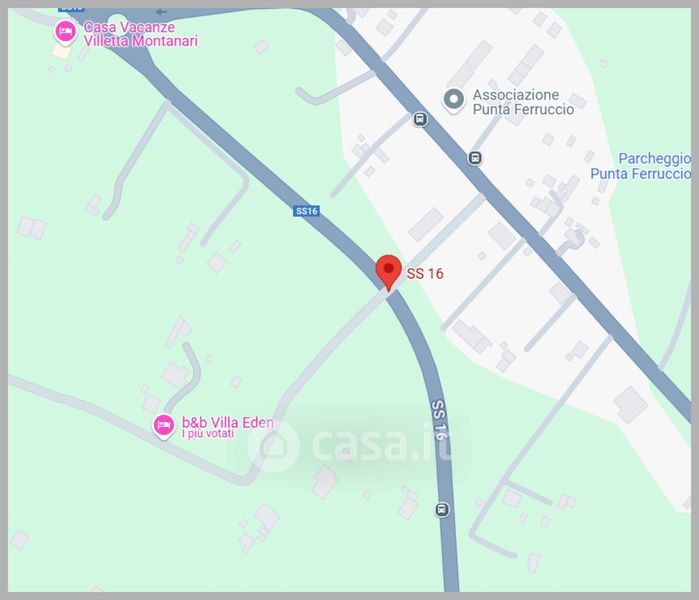Click the bus stop icon on southern SS 16

(442, 509)
